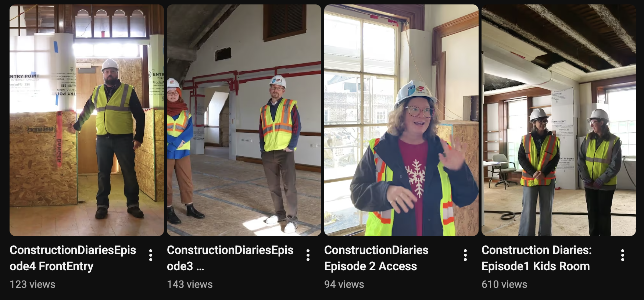Play the ConstructionDiariesEpisode3 video thumbnail
Screen dimensions: 644x300
pyautogui.click(x=244, y=120)
